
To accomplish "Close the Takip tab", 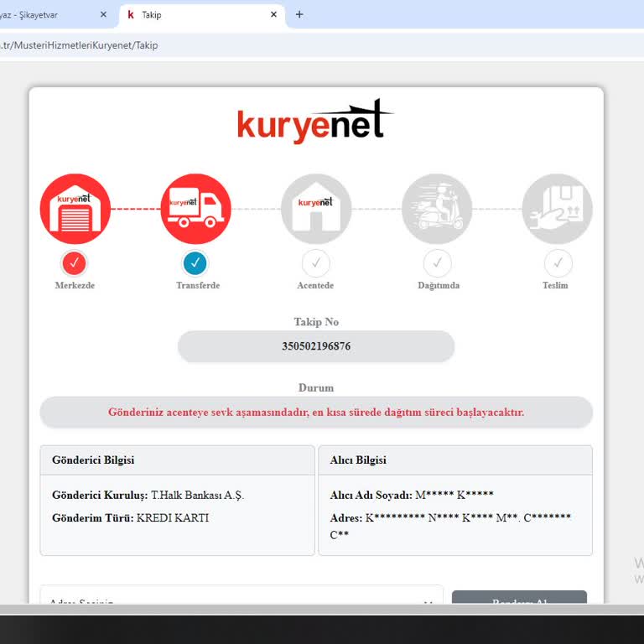I will [273, 14].
